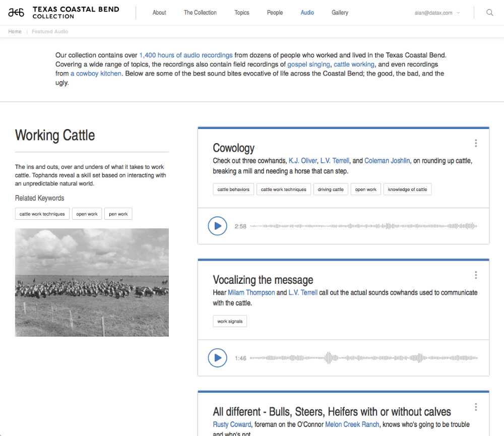504x436 pixels.
Task: Open Coleman Joshlin's profile link
Action: click(x=387, y=161)
